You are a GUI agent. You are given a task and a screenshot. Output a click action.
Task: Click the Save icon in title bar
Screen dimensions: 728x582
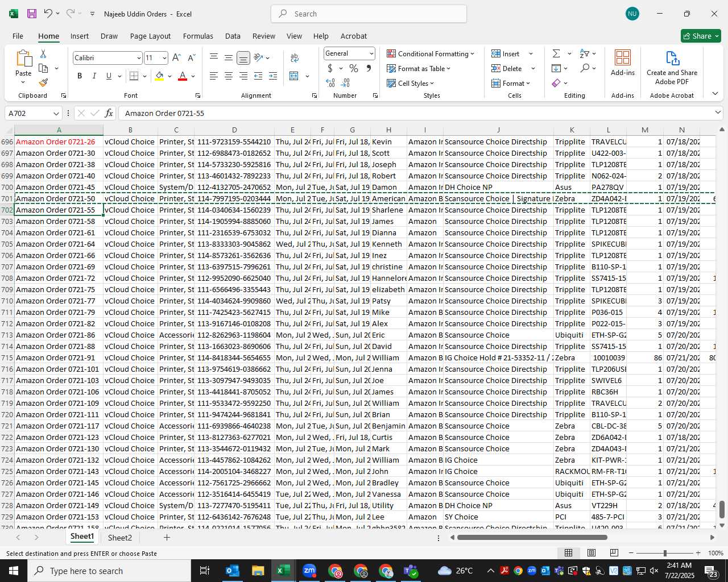[x=32, y=14]
